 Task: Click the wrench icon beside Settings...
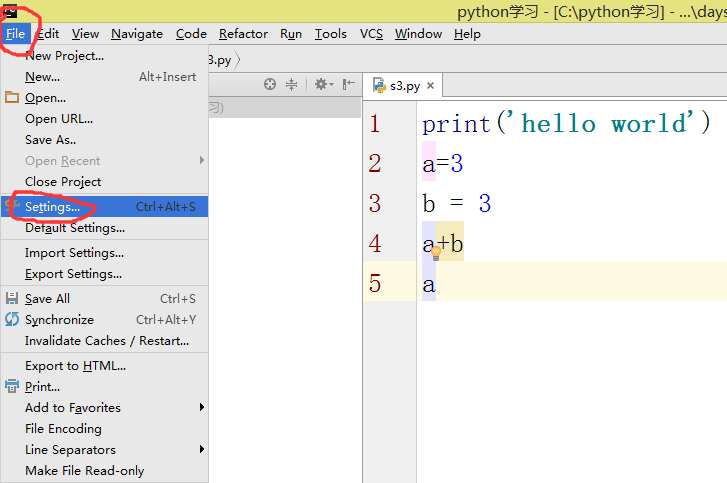coord(13,204)
